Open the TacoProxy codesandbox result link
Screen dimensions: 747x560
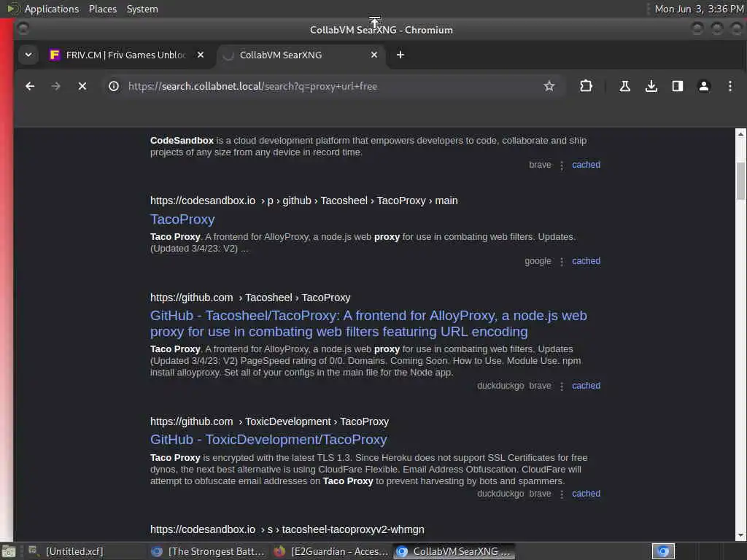[x=182, y=219]
